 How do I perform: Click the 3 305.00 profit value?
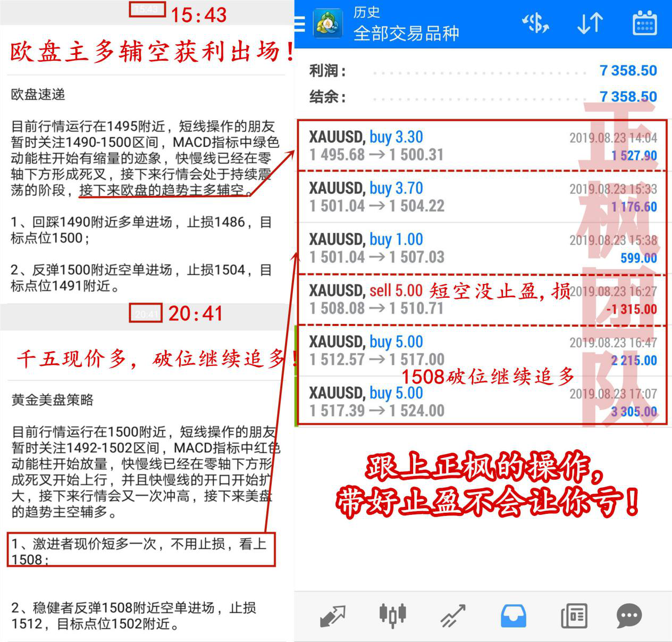coord(634,411)
